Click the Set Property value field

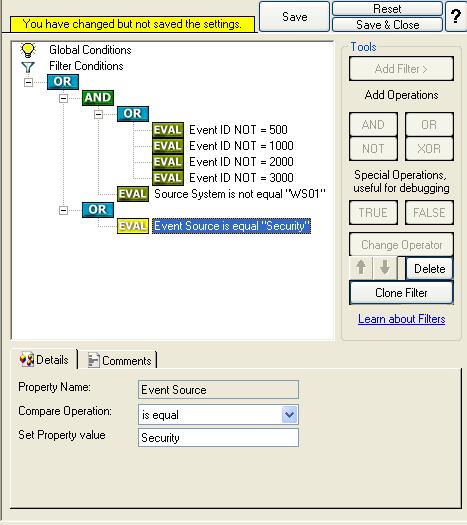tap(218, 438)
